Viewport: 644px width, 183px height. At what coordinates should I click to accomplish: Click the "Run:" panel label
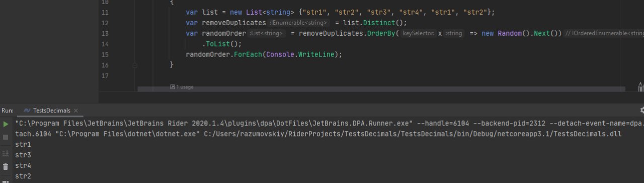8,110
